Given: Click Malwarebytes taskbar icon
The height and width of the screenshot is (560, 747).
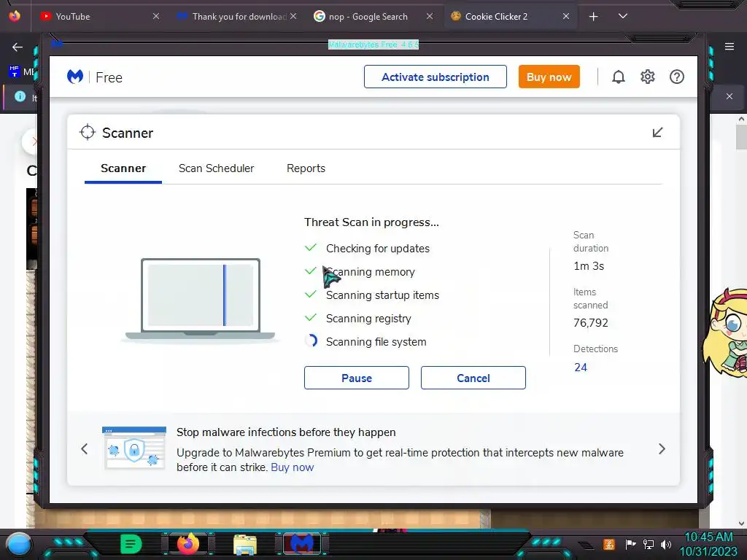Looking at the screenshot, I should [302, 544].
